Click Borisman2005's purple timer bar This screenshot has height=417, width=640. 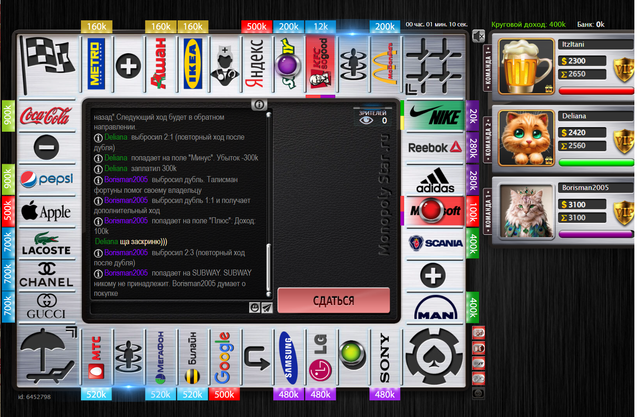(596, 234)
